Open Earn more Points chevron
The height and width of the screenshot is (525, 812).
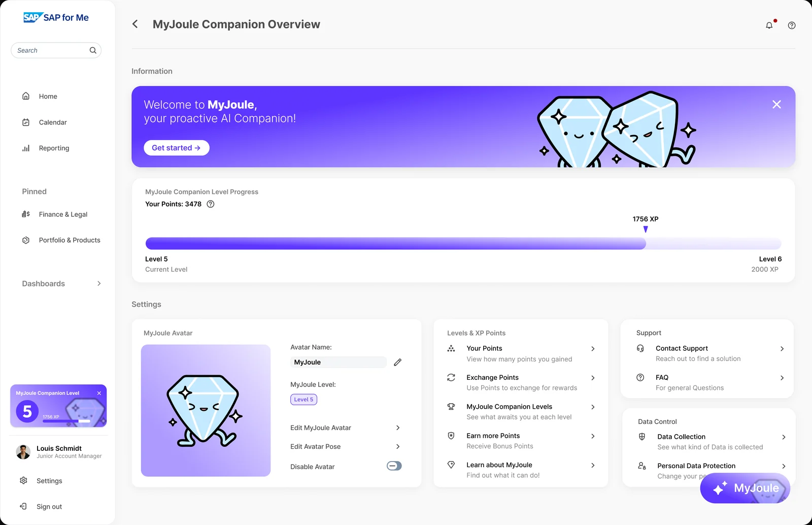pos(593,436)
